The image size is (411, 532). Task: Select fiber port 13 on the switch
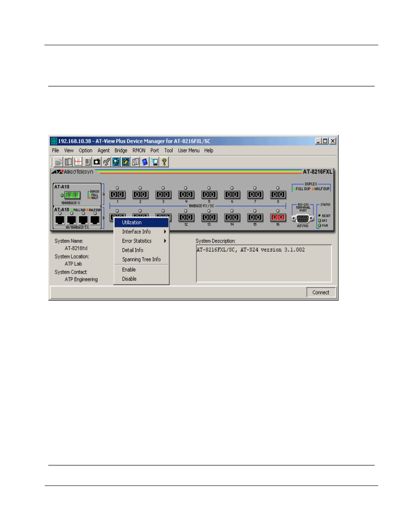pyautogui.click(x=209, y=218)
